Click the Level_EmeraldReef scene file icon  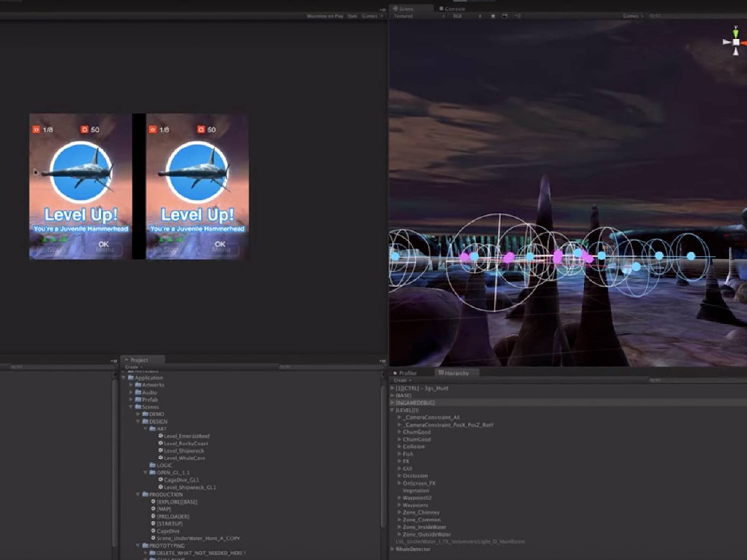tap(161, 436)
